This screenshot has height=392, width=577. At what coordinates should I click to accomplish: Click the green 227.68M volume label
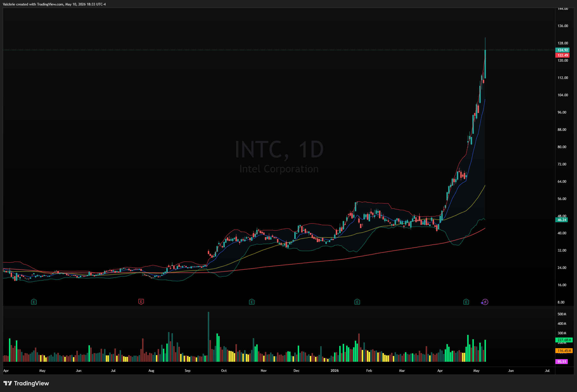coord(564,340)
